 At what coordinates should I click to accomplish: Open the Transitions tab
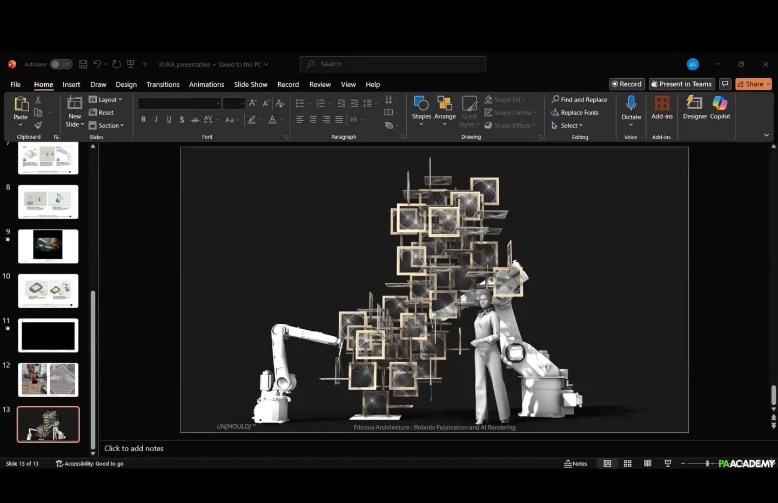pos(162,85)
